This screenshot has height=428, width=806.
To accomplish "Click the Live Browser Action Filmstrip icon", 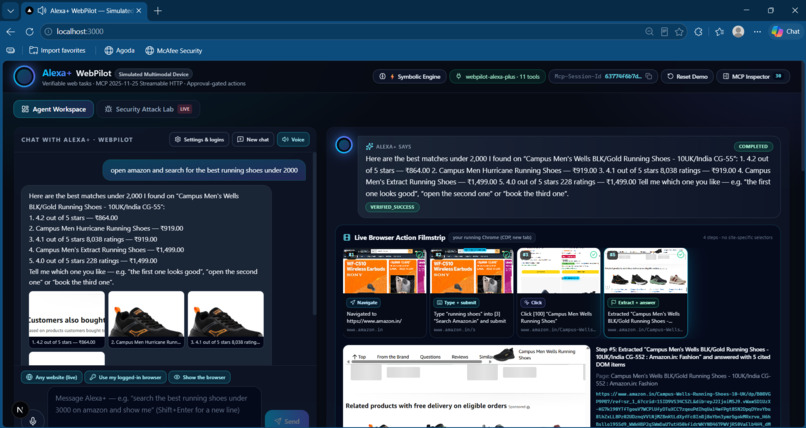I will pyautogui.click(x=347, y=237).
